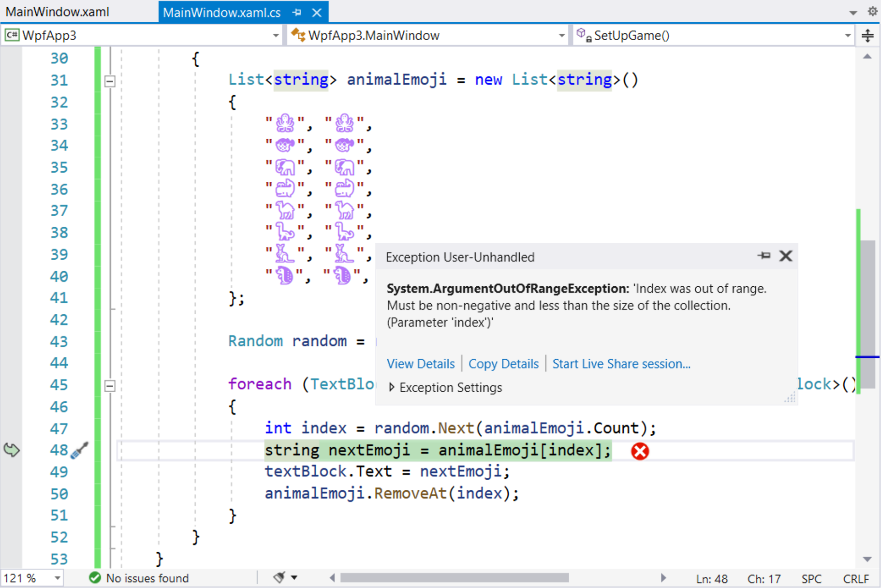This screenshot has height=588, width=881.
Task: Click the vertical scrollbar down arrow
Action: click(867, 559)
